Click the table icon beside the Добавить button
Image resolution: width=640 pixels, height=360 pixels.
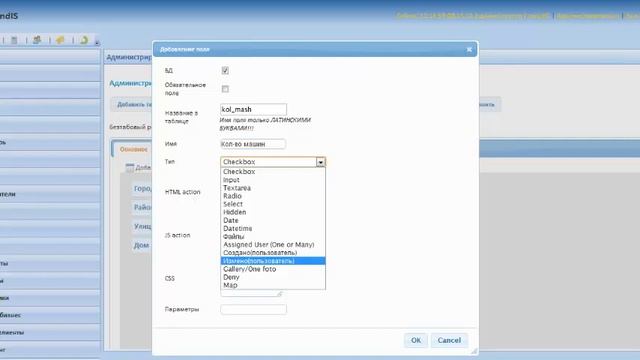click(x=130, y=167)
